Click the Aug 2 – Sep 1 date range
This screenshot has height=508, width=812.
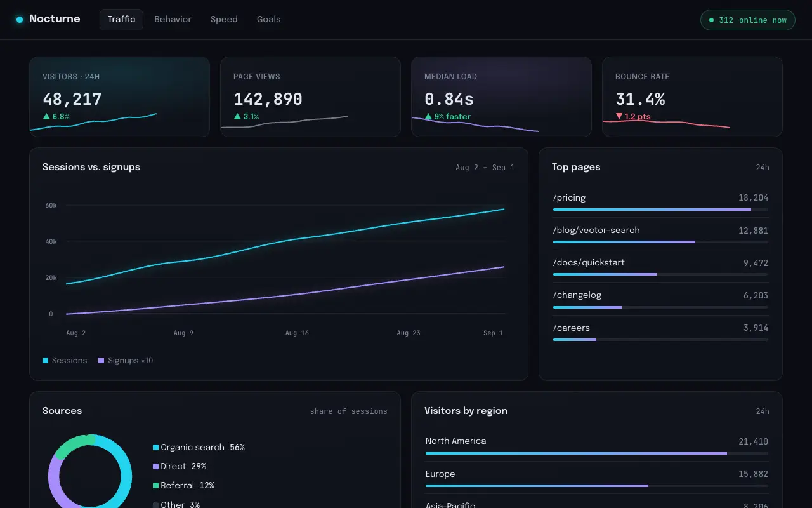[485, 168]
